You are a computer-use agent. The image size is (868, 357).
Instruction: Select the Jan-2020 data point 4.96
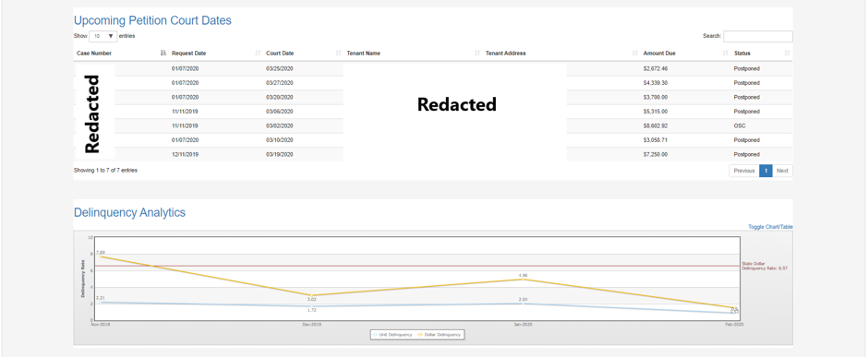coord(523,280)
